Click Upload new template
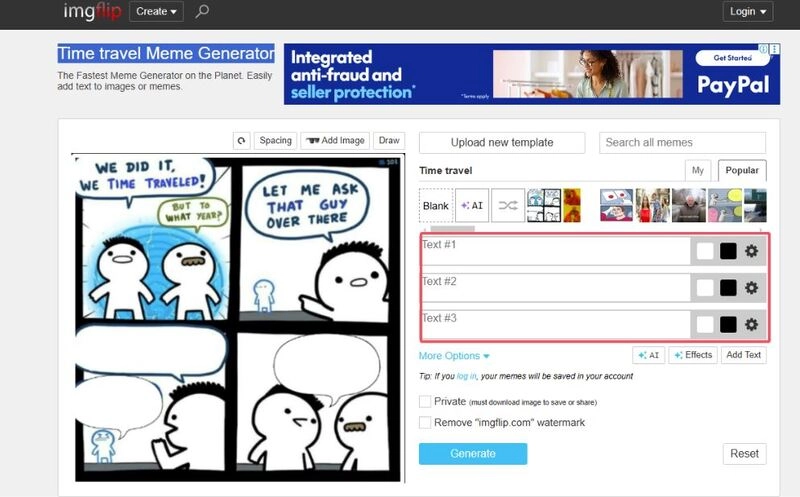This screenshot has height=497, width=800. [502, 142]
